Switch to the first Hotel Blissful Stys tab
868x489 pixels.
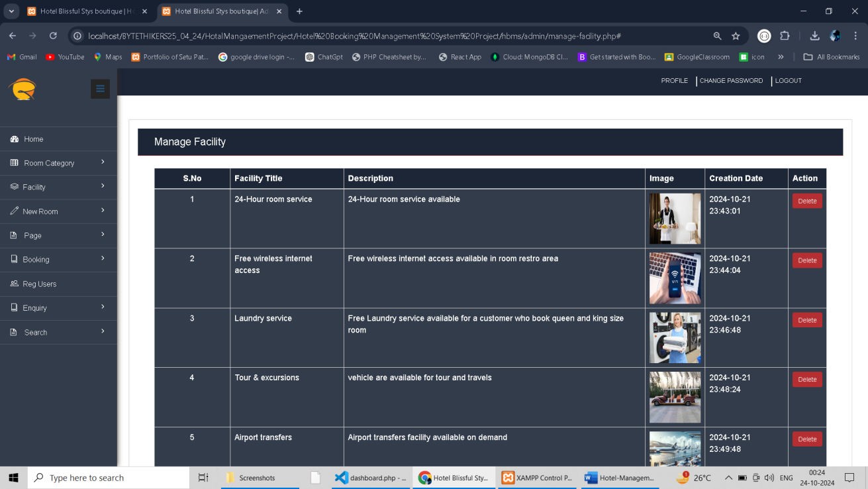tap(86, 11)
